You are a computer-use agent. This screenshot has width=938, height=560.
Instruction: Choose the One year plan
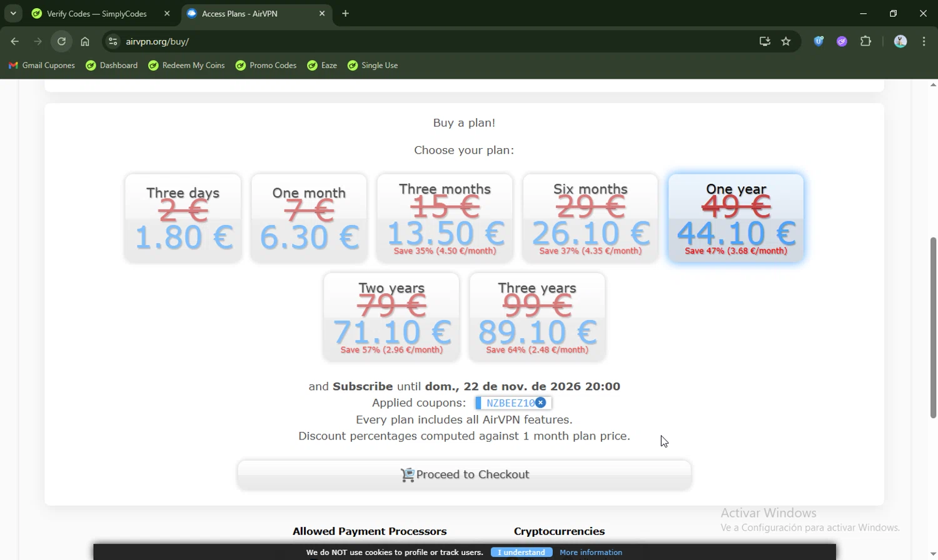(736, 218)
